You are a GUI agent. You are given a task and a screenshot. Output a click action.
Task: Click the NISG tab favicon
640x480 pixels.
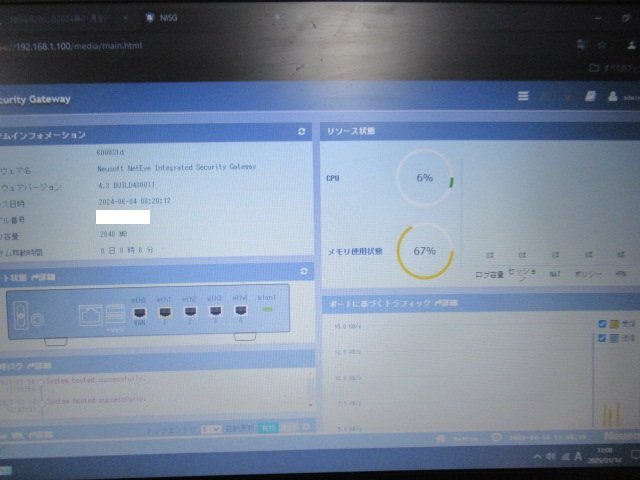point(150,18)
